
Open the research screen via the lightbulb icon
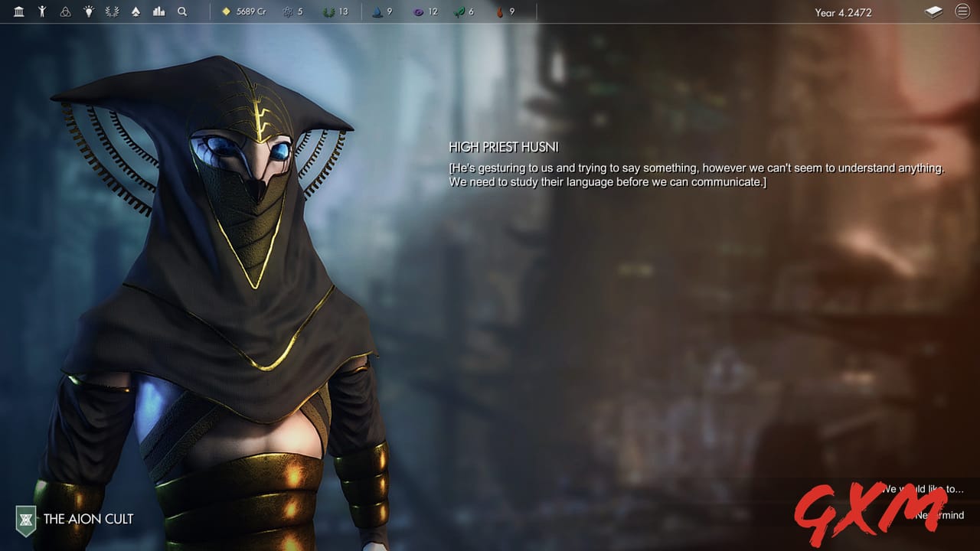pos(89,11)
